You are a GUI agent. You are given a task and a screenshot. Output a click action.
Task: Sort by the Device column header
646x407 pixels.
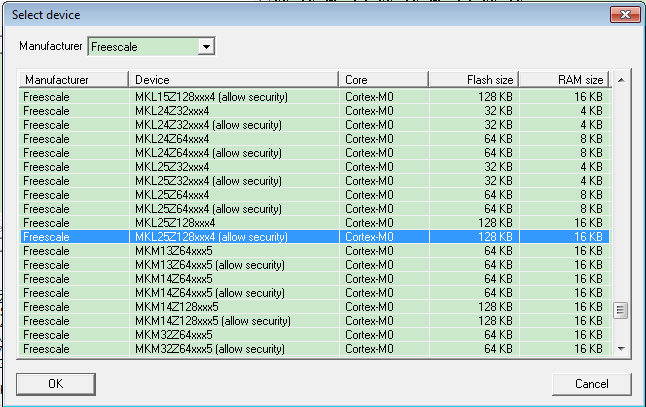[x=234, y=80]
